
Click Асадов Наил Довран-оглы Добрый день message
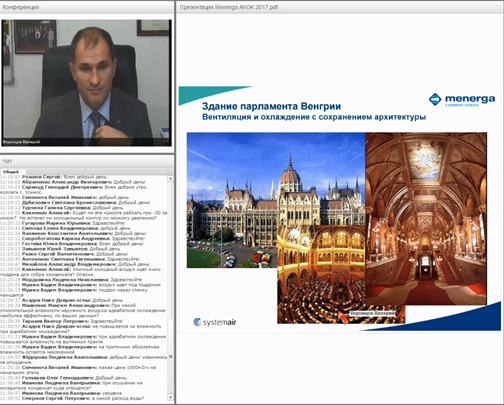coord(61,300)
